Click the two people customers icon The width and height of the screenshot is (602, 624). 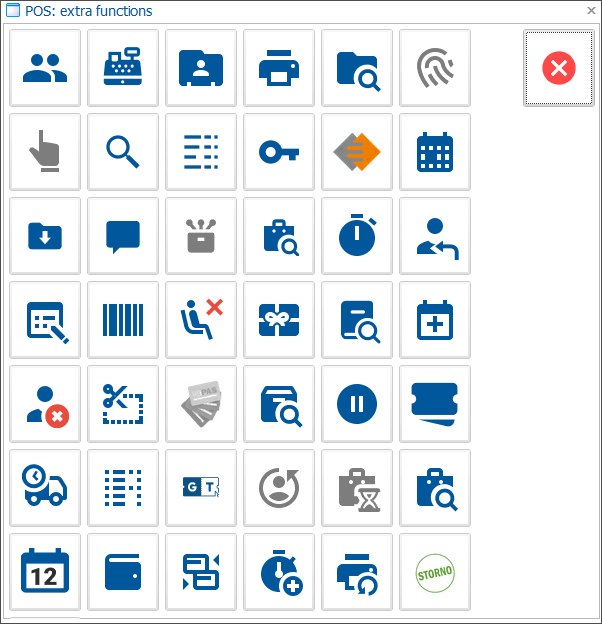point(45,68)
